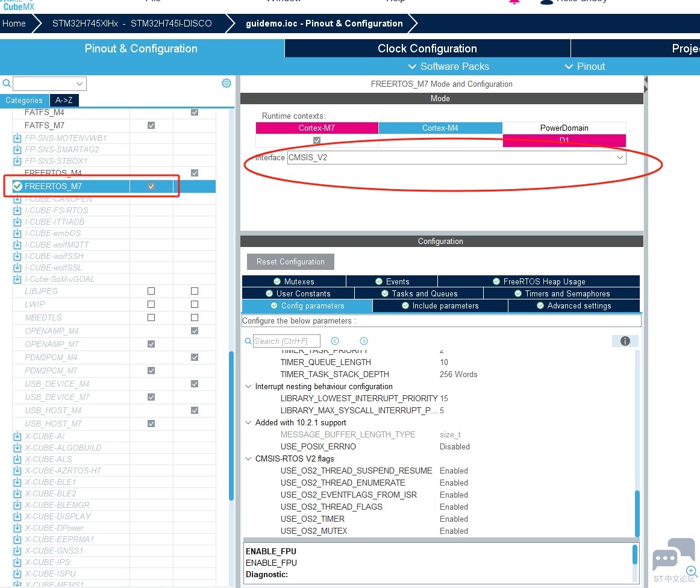Click download icon beside X-CUBE-AI
This screenshot has width=700, height=588.
(x=17, y=436)
